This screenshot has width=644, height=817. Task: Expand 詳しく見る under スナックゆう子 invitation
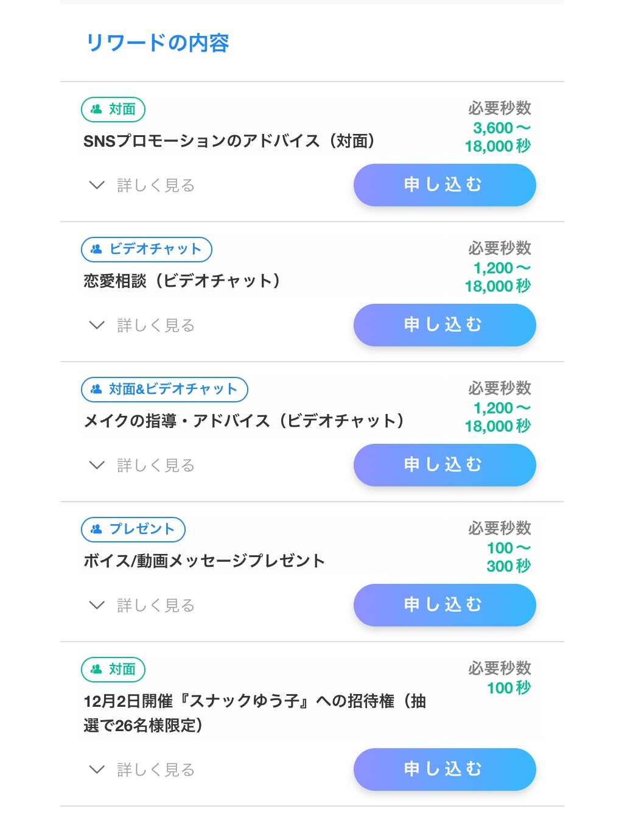pos(141,770)
